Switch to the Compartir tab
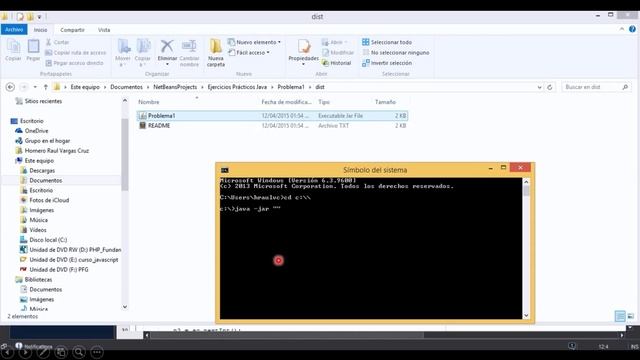The height and width of the screenshot is (360, 640). pos(72,30)
